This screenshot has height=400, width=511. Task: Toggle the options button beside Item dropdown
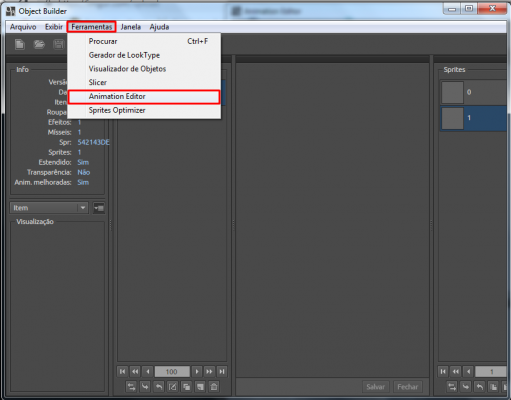(99, 208)
